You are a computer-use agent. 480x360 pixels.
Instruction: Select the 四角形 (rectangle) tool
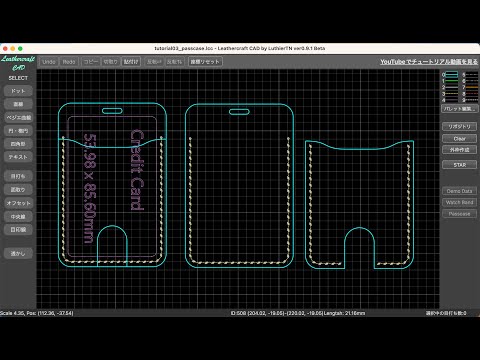coord(18,144)
